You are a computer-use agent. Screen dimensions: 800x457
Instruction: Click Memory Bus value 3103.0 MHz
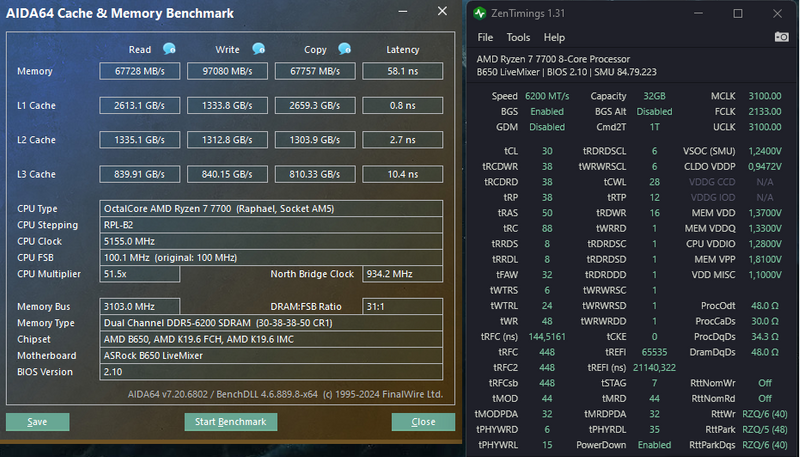140,307
